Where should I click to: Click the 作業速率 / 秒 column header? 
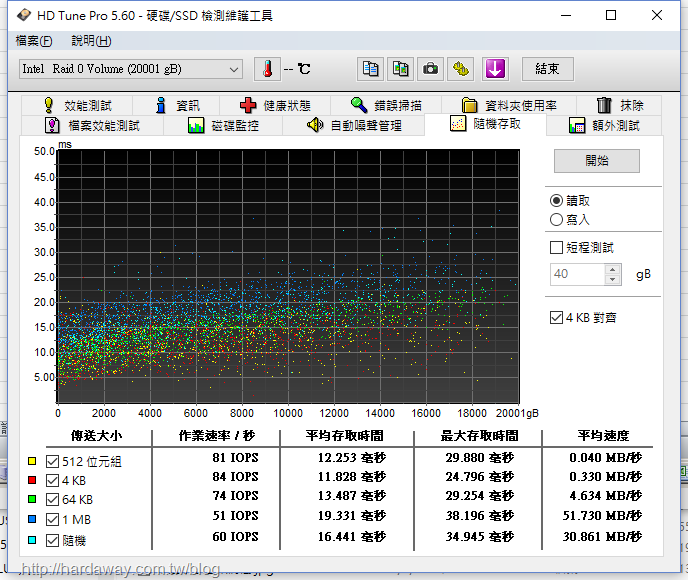[x=216, y=436]
